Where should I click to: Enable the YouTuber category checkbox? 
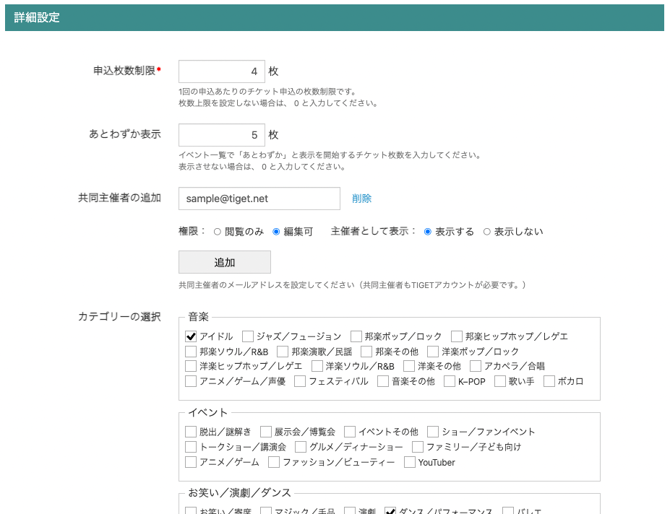click(410, 462)
